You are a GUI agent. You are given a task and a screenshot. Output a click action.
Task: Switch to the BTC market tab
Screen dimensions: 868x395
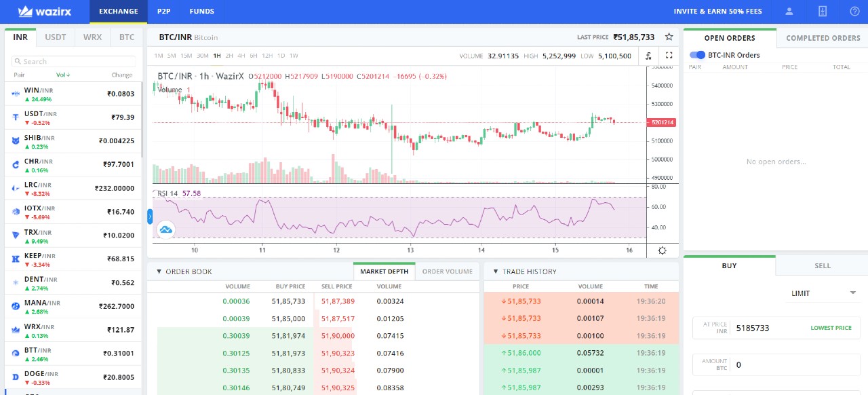[127, 37]
